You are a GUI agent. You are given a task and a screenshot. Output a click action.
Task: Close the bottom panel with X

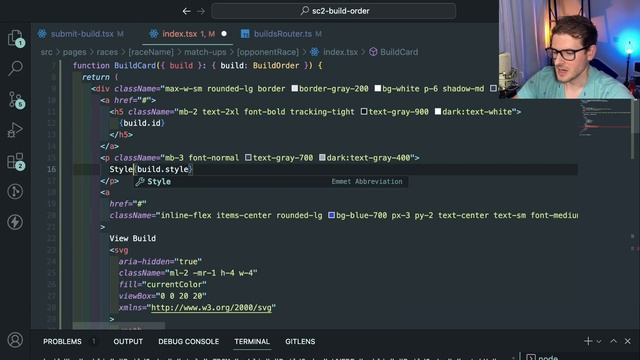tap(627, 341)
